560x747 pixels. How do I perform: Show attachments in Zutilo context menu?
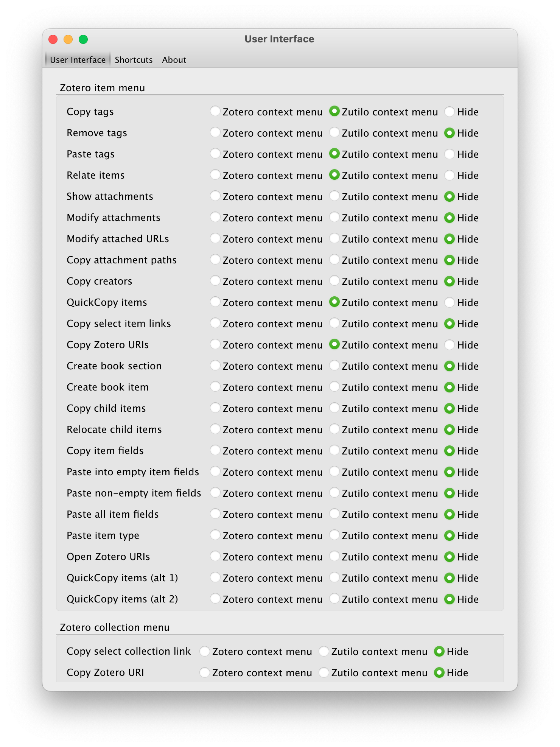(334, 196)
